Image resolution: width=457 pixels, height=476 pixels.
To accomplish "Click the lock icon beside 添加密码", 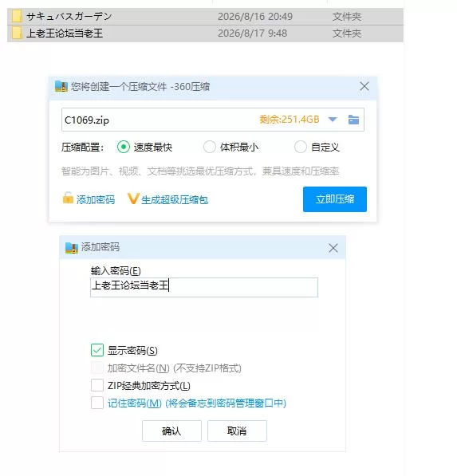I will click(x=68, y=198).
